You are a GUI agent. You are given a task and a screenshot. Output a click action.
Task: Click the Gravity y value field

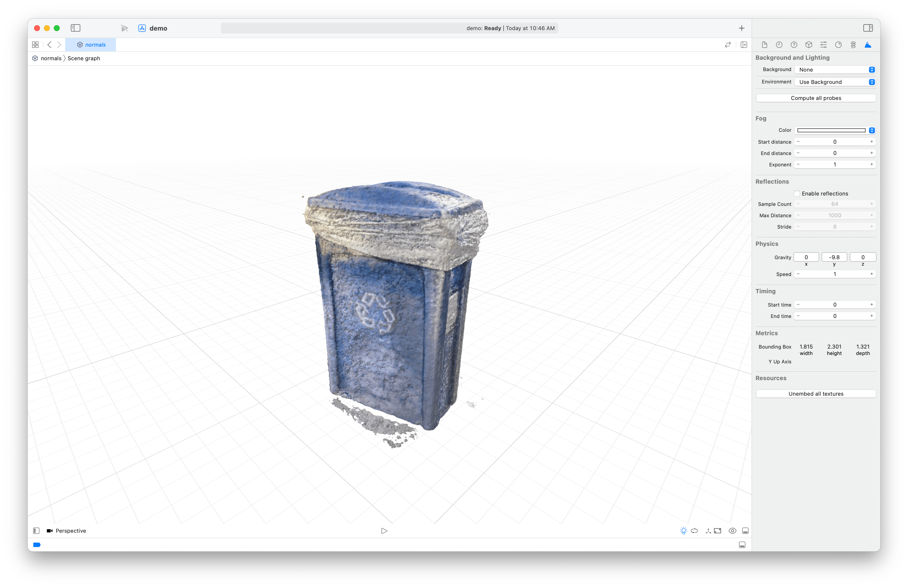(834, 257)
